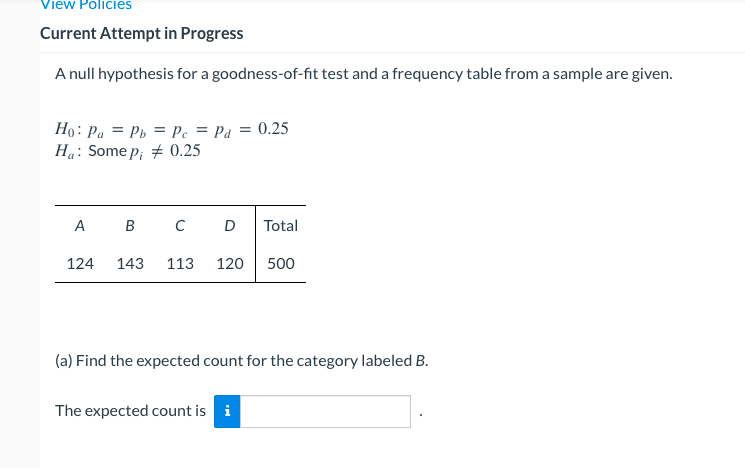Click the value 113 under column C

pos(180,264)
